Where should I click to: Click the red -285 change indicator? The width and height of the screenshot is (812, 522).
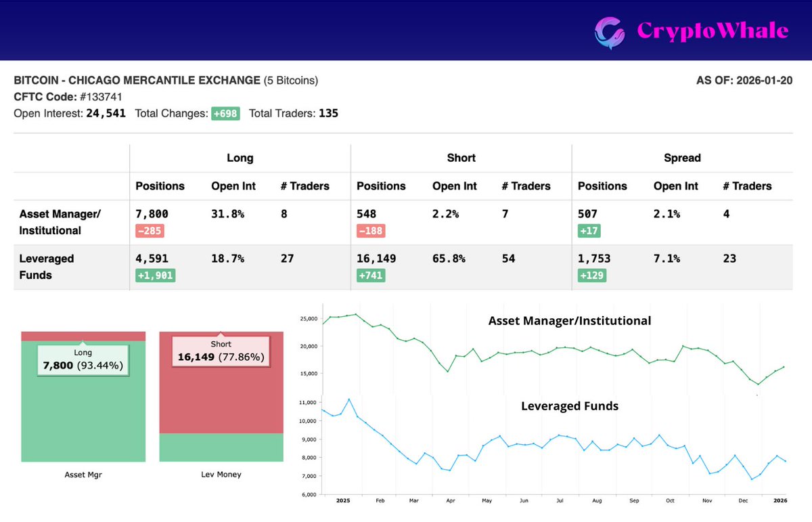click(x=150, y=230)
